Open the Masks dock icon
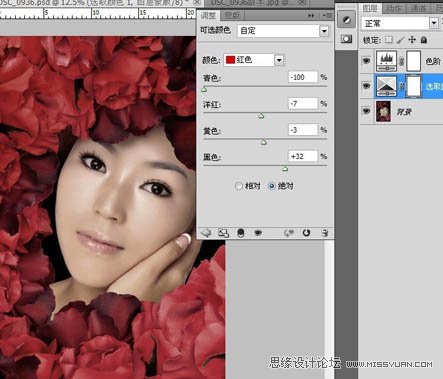443x379 pixels. click(346, 39)
